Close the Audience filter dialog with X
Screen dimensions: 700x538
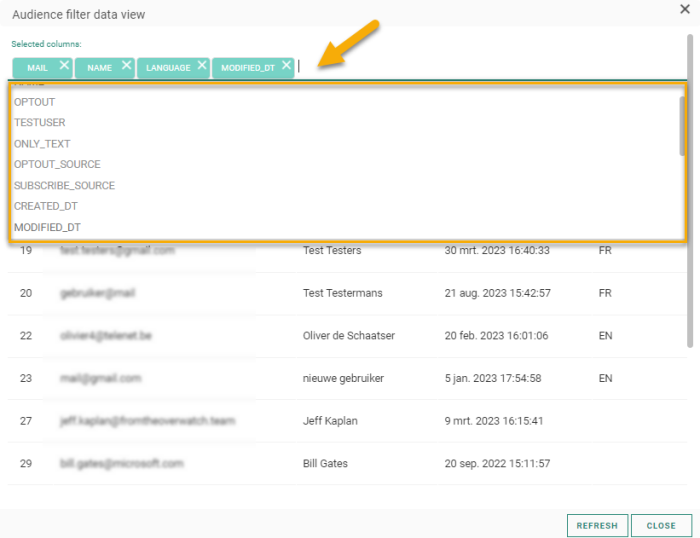[684, 9]
